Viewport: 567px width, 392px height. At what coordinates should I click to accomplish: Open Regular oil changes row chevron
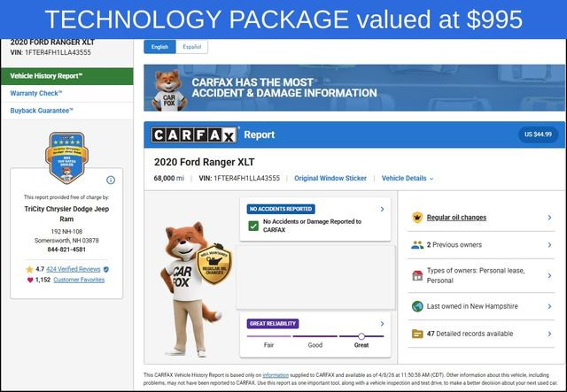click(549, 218)
